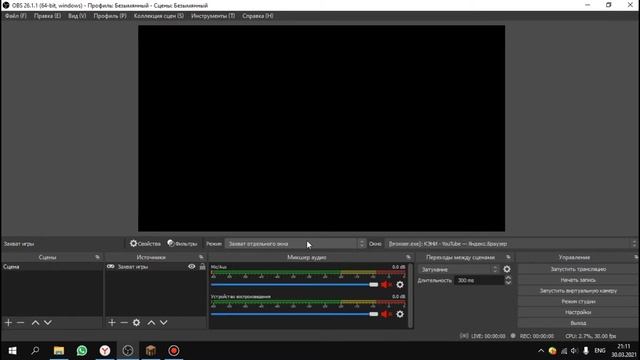Open Устройство воспроизведения audio settings gear
This screenshot has width=640, height=360.
(x=400, y=314)
